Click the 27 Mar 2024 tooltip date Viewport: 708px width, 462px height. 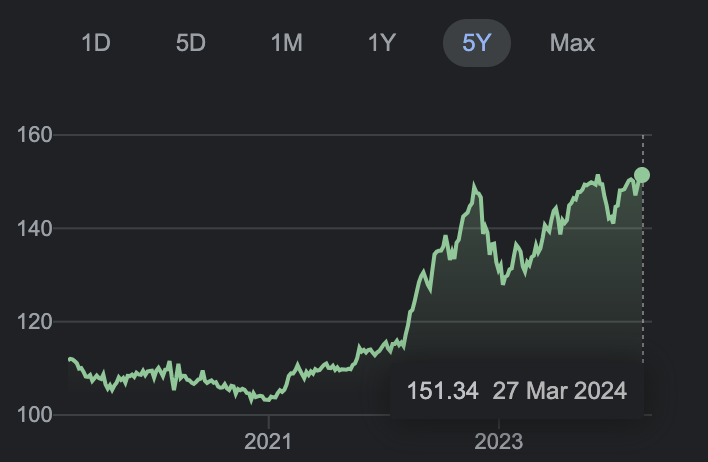559,390
